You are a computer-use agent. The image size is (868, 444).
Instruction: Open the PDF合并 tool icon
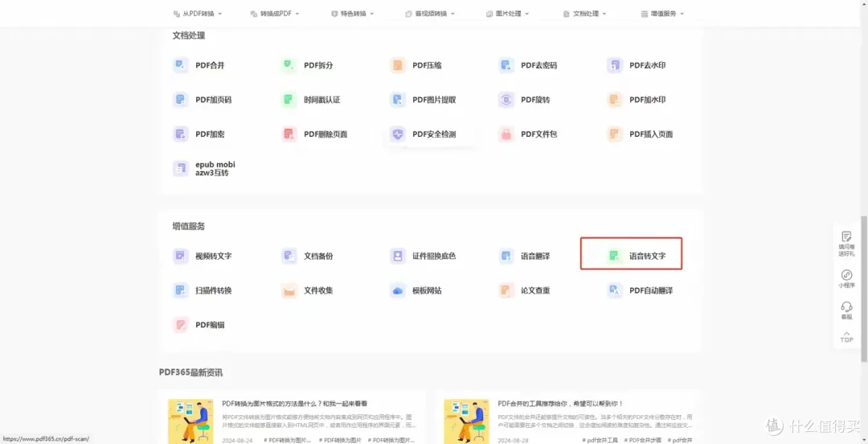pos(181,65)
